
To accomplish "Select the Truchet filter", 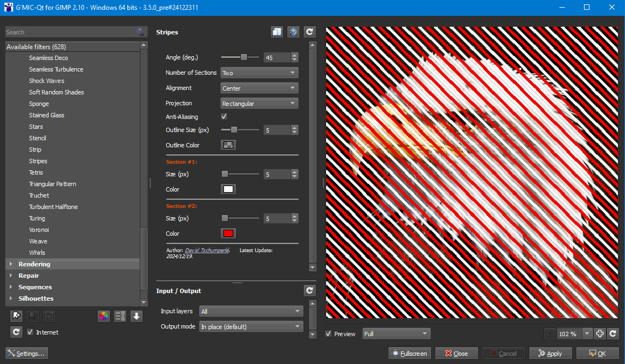I will 39,195.
